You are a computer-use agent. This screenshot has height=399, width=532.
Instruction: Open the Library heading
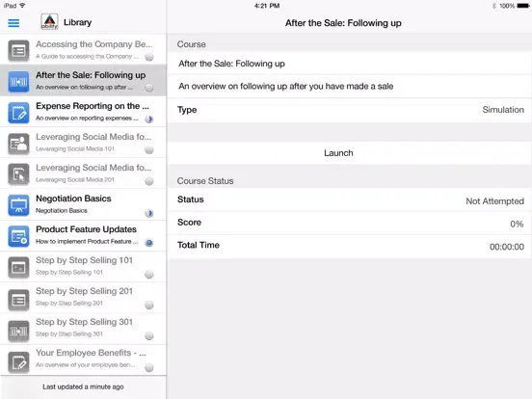tap(78, 22)
